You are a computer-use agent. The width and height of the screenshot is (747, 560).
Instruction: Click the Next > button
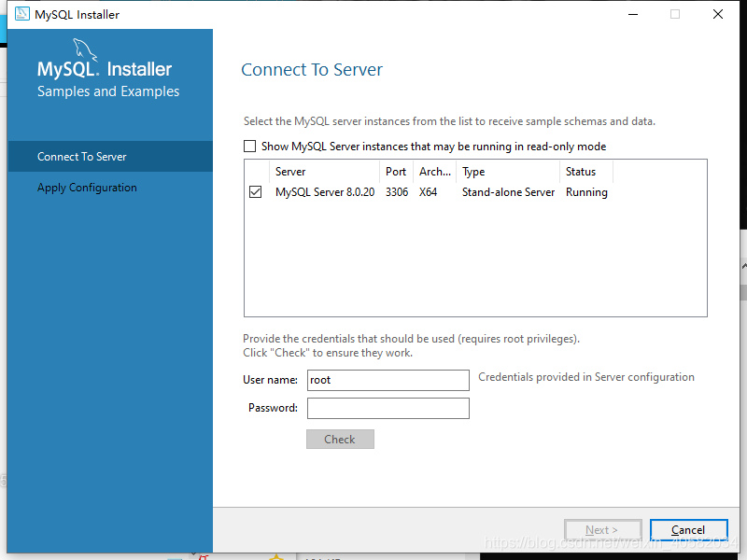click(x=602, y=529)
